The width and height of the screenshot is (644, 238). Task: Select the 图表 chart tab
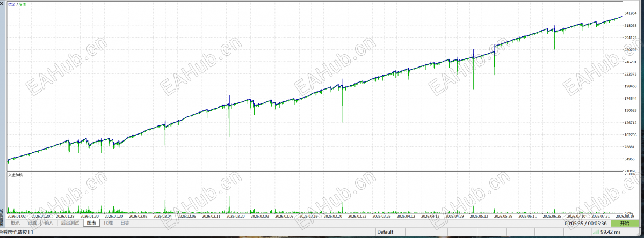92,223
